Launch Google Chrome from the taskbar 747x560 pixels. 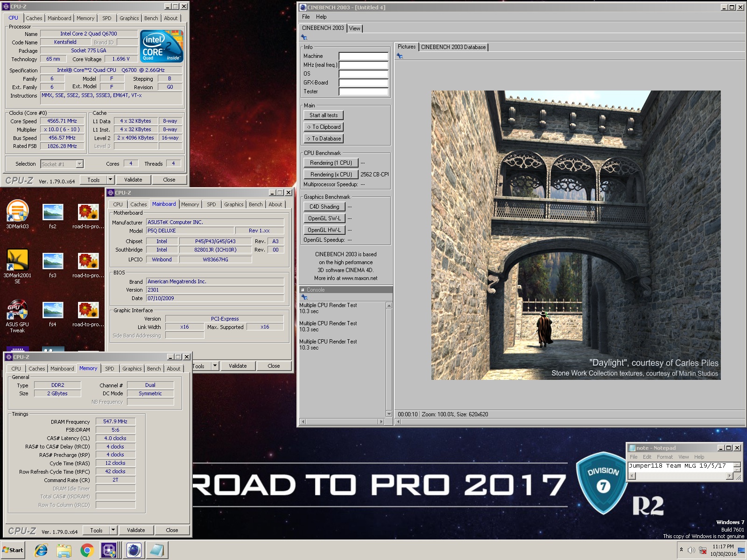tap(87, 551)
